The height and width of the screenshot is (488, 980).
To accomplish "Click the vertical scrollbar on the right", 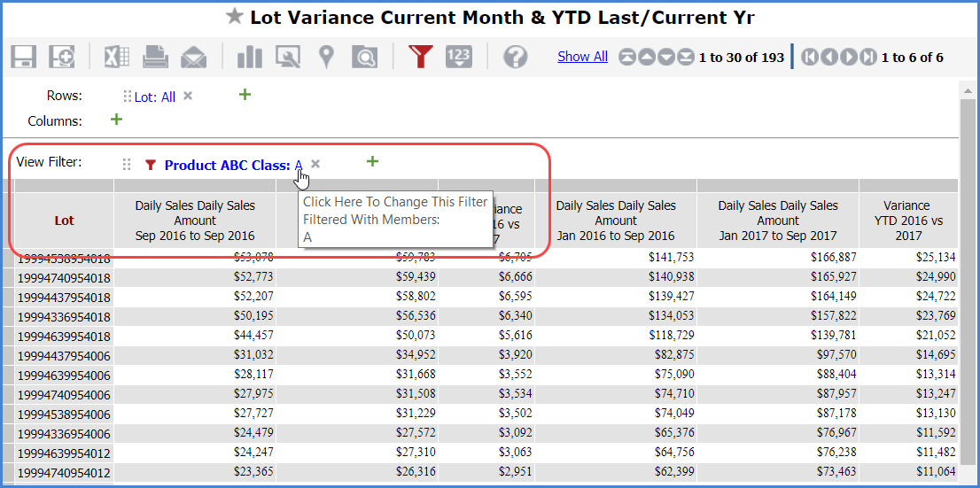I will tap(968, 266).
